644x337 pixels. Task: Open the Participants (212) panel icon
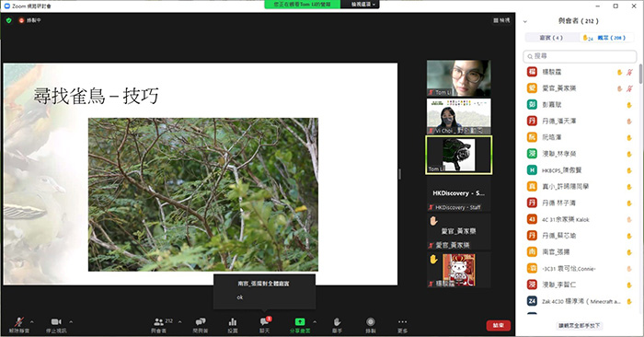pyautogui.click(x=158, y=325)
